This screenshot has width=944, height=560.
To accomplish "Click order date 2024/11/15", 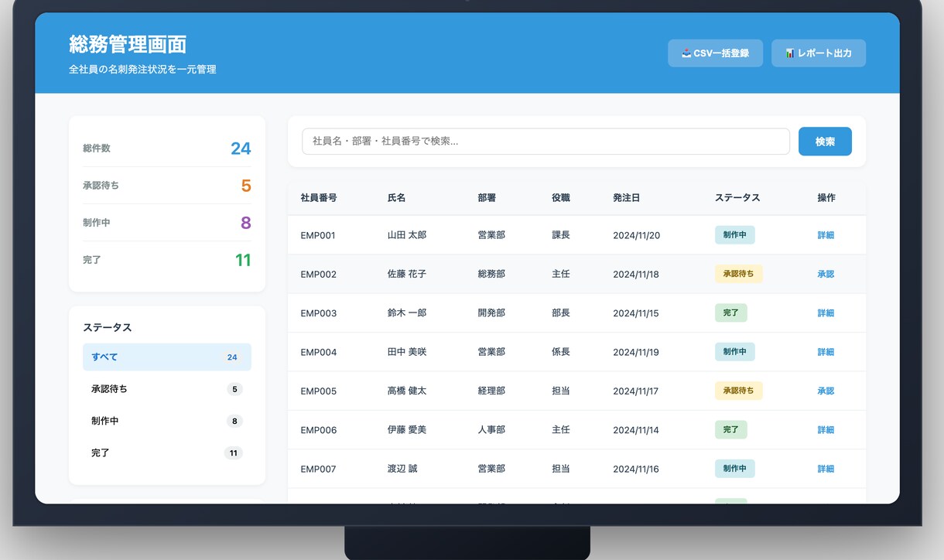I will [x=636, y=313].
